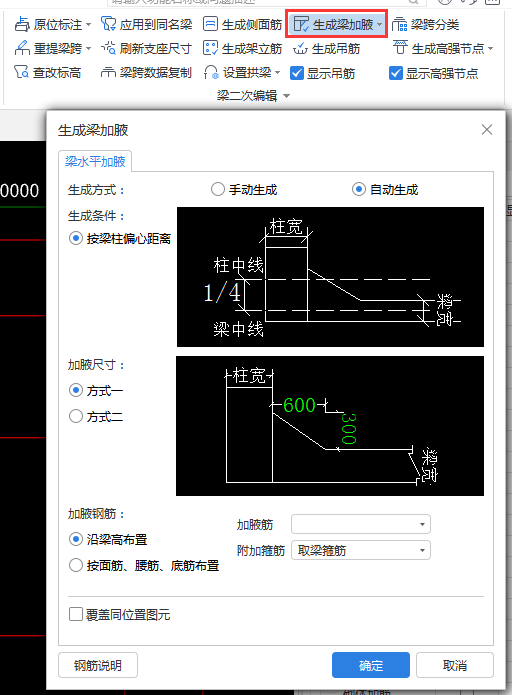512x695 pixels.
Task: Expand the 附加箍筋 combo box
Action: coord(361,551)
